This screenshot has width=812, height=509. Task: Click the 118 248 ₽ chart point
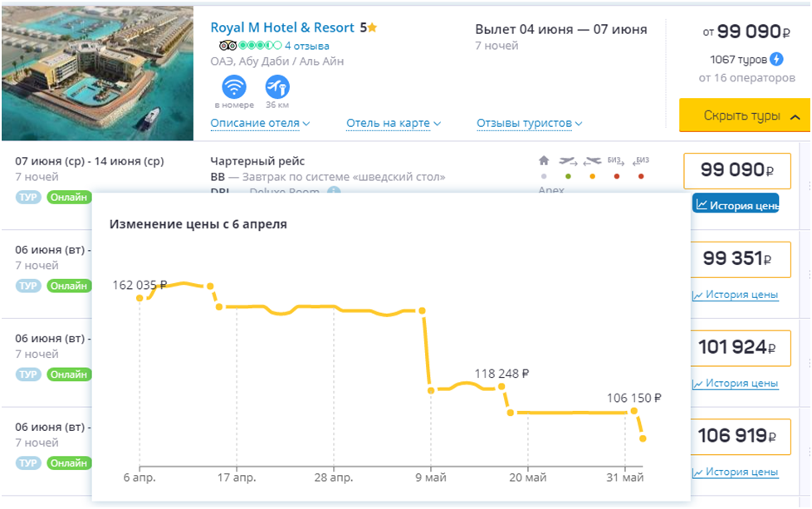pos(501,387)
